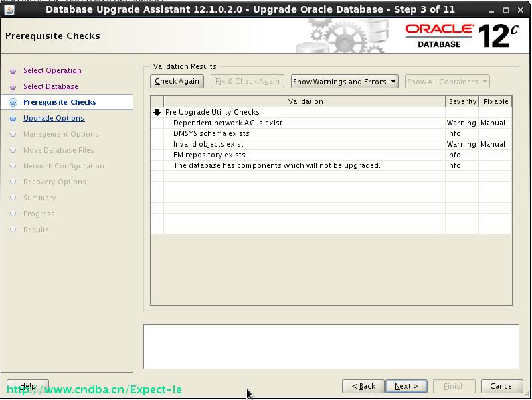532x400 pixels.
Task: Click the Severity column header
Action: (462, 101)
